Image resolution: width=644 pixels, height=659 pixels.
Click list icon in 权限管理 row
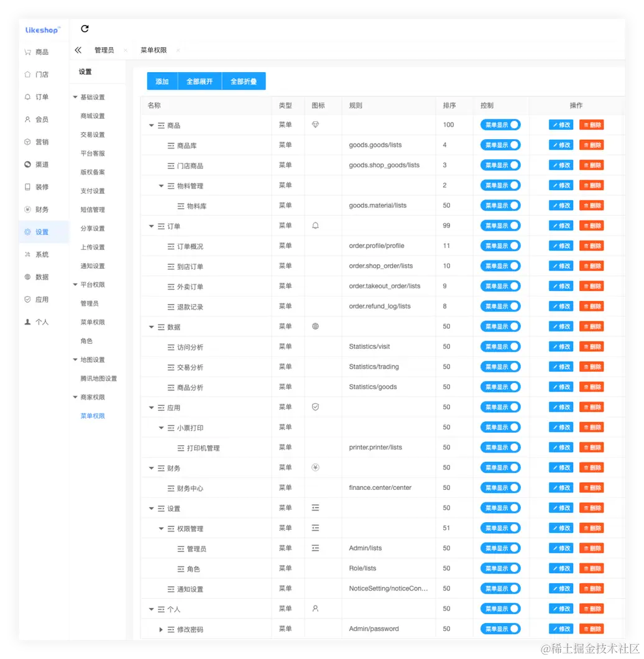[315, 528]
